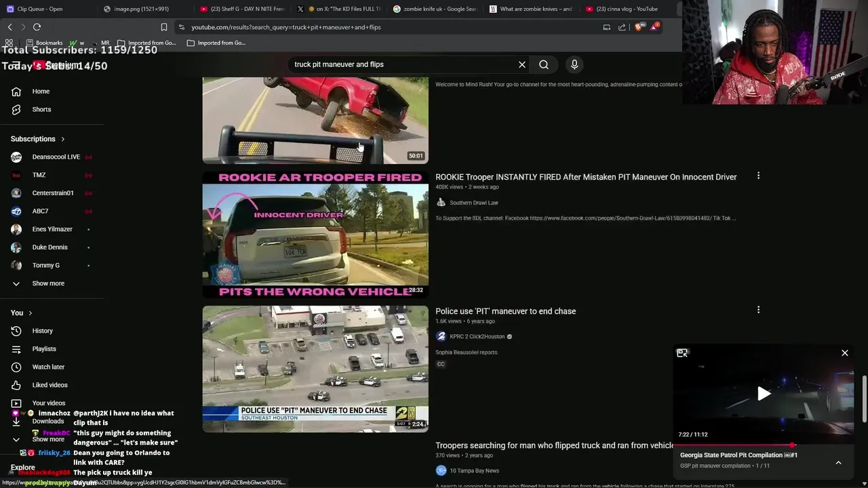The height and width of the screenshot is (488, 868).
Task: Open KPRC 2 Click2Houston channel
Action: tap(477, 337)
